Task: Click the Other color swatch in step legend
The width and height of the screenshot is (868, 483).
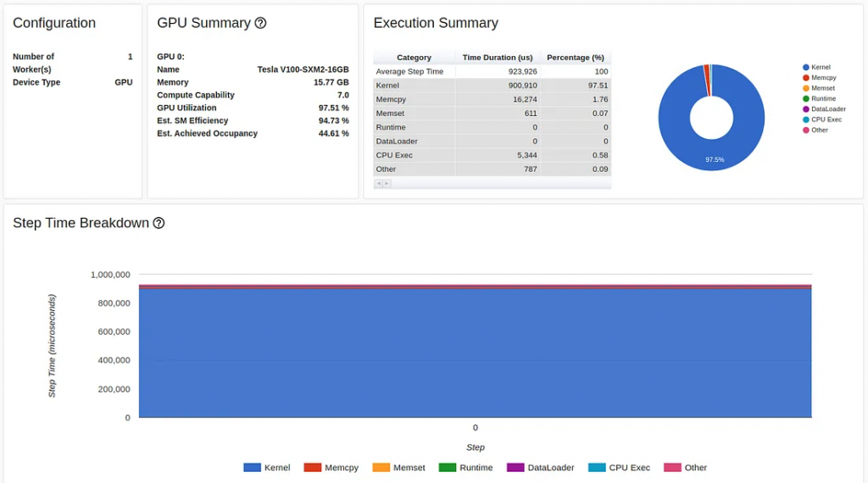Action: pos(672,468)
